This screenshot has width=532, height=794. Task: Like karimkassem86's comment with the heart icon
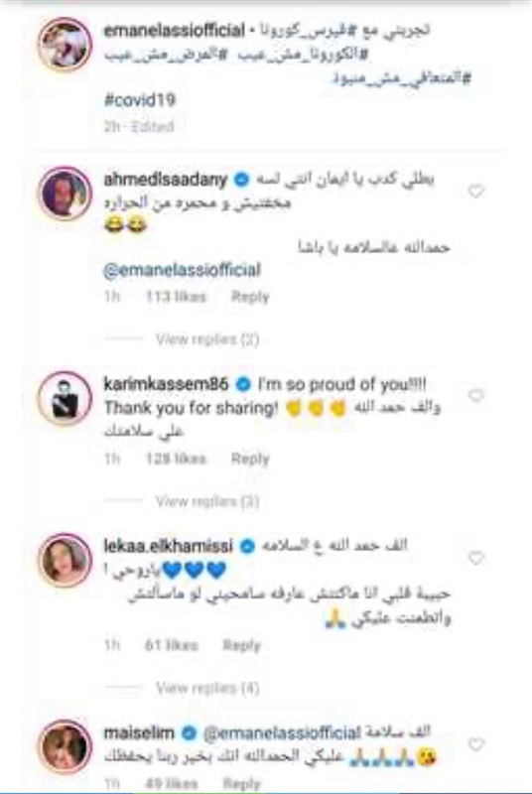475,395
